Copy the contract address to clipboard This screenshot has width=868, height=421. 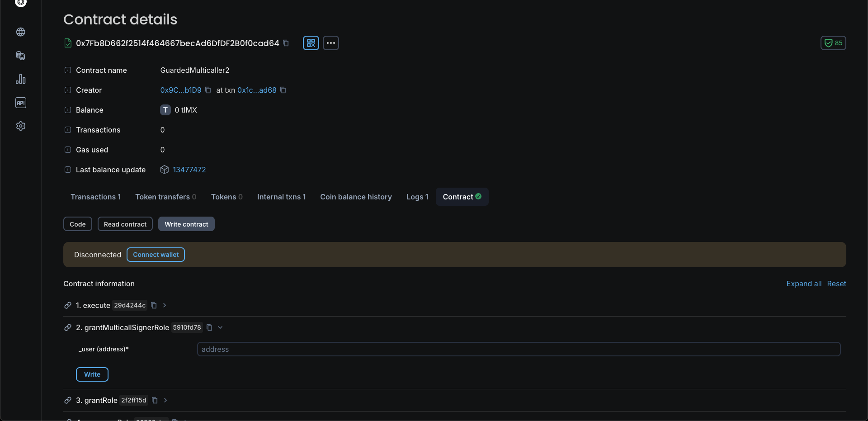click(286, 43)
